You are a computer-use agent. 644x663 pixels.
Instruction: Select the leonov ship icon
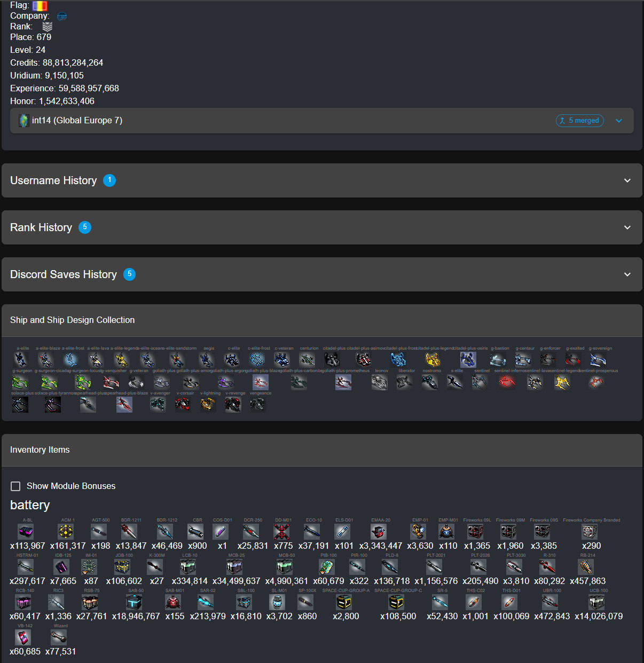pyautogui.click(x=380, y=382)
